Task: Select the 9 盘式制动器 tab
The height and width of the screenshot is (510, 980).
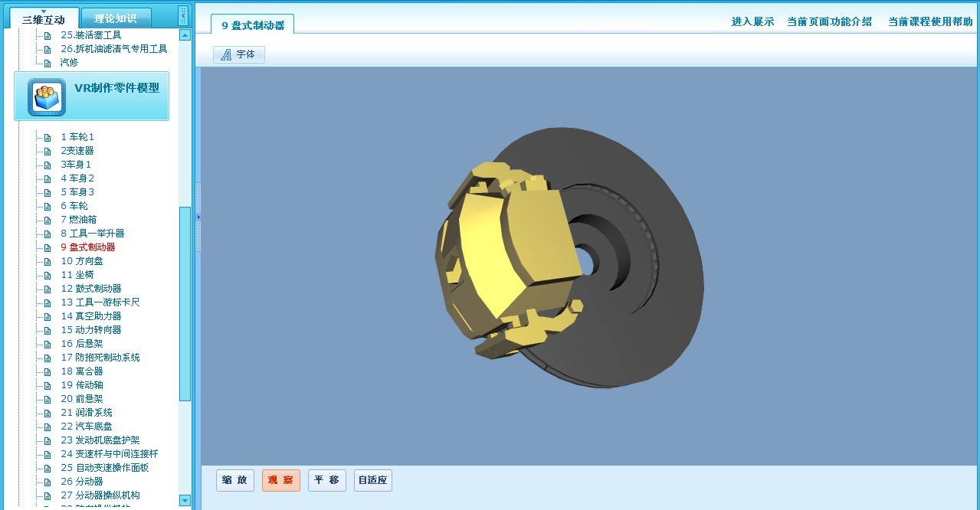Action: pos(253,25)
